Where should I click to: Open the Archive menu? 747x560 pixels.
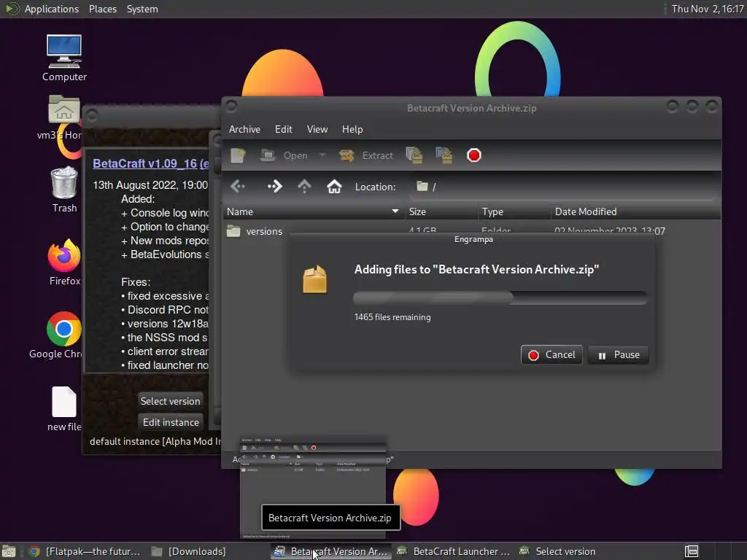244,130
